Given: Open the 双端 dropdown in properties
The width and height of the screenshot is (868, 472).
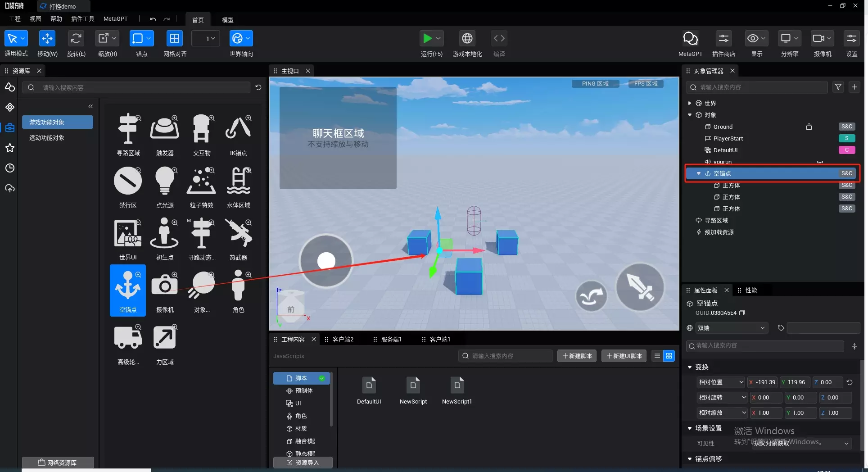Looking at the screenshot, I should pos(731,328).
